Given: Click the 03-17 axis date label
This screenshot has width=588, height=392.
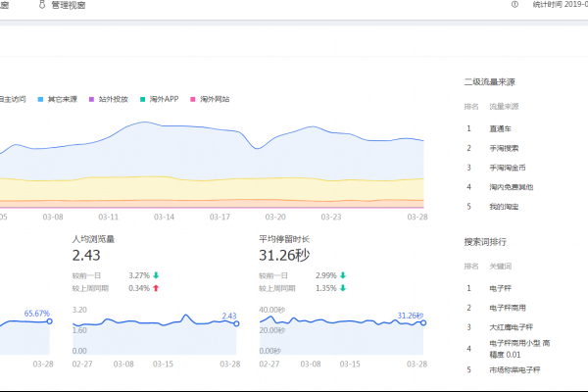Looking at the screenshot, I should click(x=220, y=218).
